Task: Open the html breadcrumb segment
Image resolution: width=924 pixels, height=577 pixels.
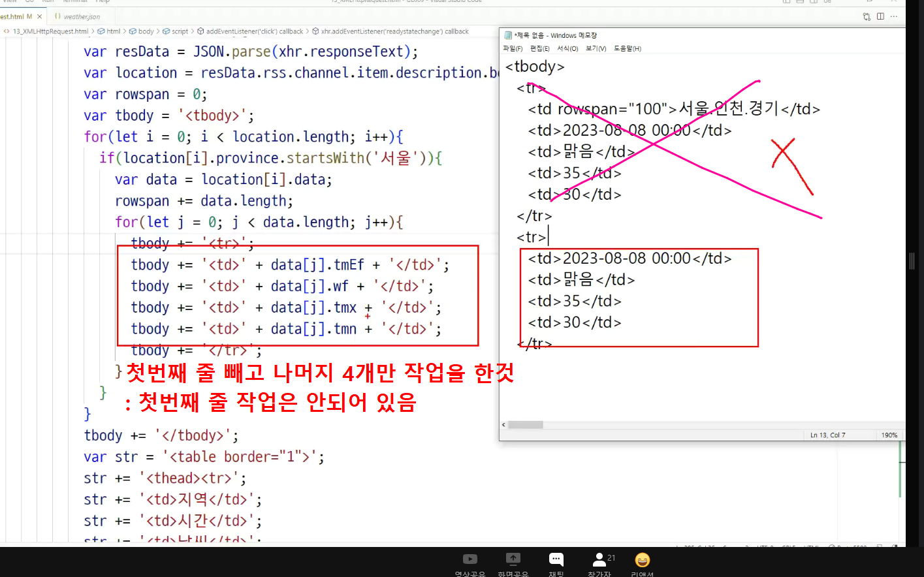Action: (113, 31)
